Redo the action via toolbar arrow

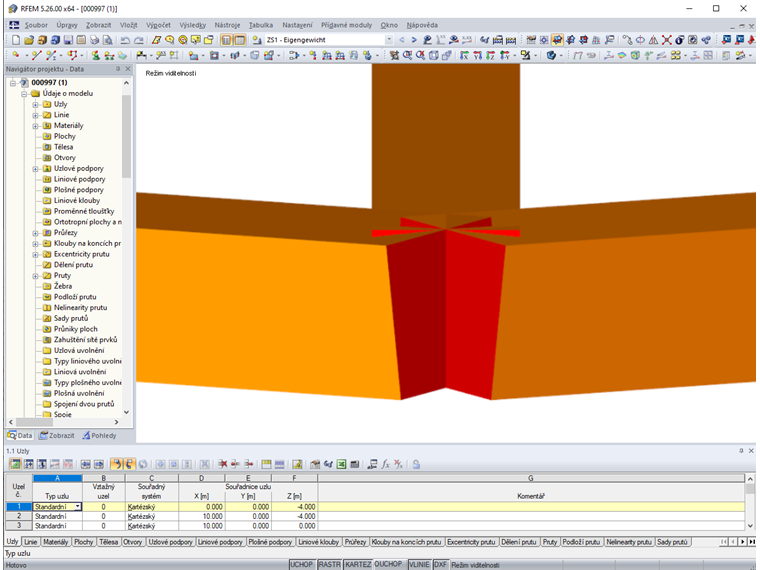click(139, 40)
